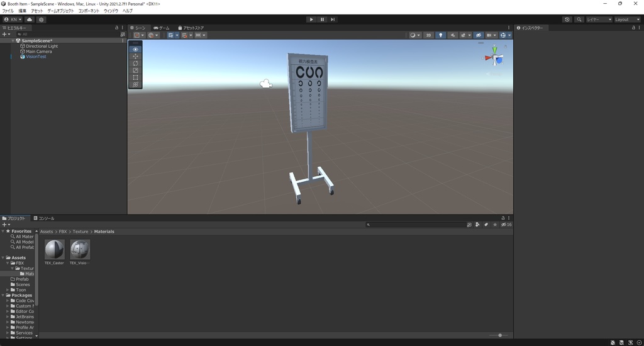Select VisionTest in the hierarchy

pos(36,57)
